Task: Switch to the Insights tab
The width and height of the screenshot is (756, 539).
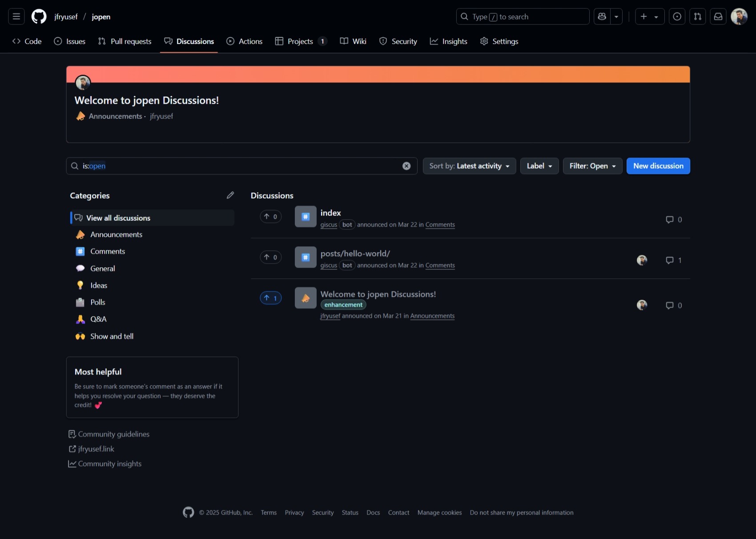Action: [448, 41]
